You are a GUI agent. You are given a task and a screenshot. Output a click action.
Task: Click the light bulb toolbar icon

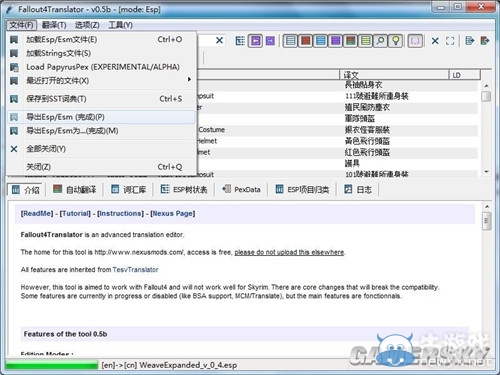(396, 41)
